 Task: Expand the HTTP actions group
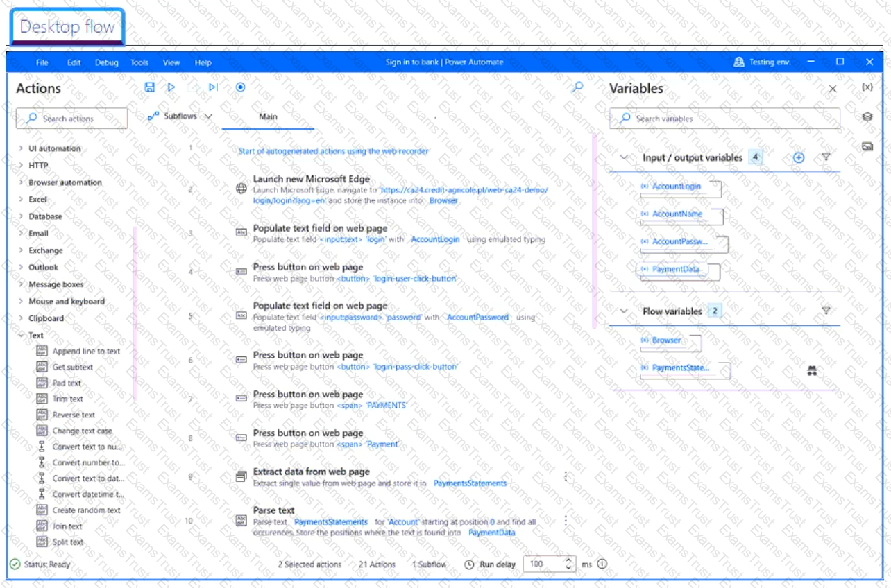(21, 165)
